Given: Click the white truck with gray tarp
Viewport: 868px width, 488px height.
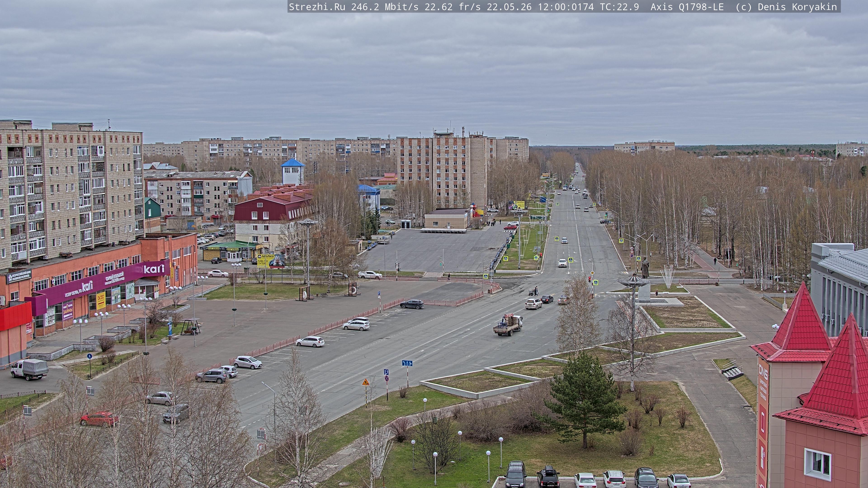Looking at the screenshot, I should [29, 369].
